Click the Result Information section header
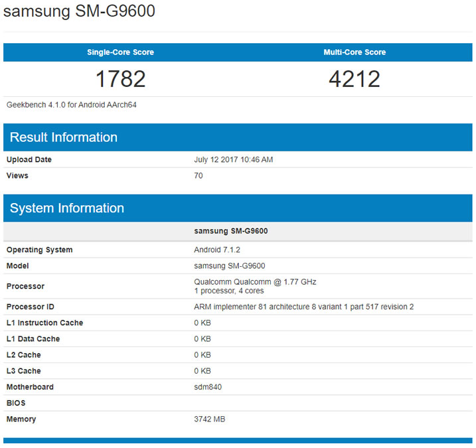 238,137
